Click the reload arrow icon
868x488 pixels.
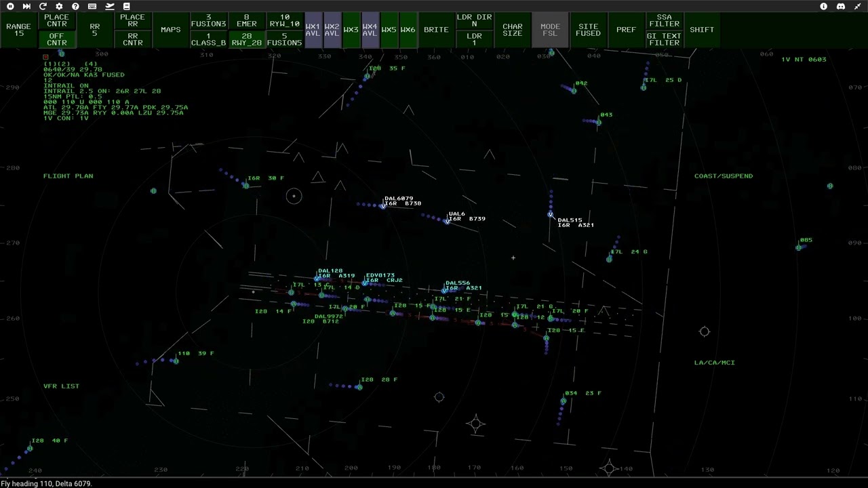coord(43,6)
